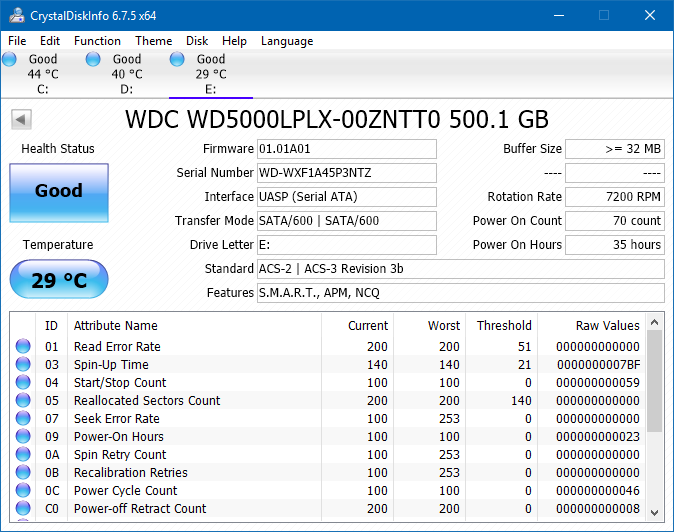The image size is (674, 532).
Task: Select the Spin-Up Time attribute name
Action: click(111, 364)
